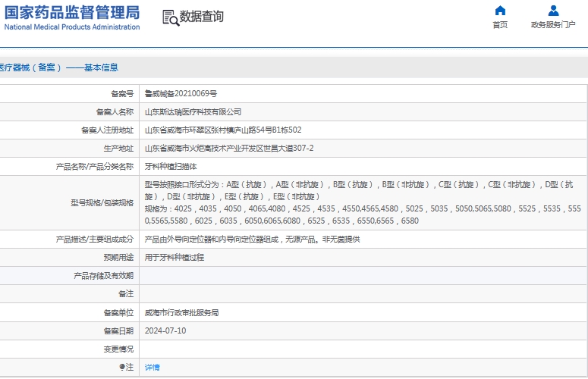
Task: Select product name 牙科种植扫描体
Action: tap(171, 166)
